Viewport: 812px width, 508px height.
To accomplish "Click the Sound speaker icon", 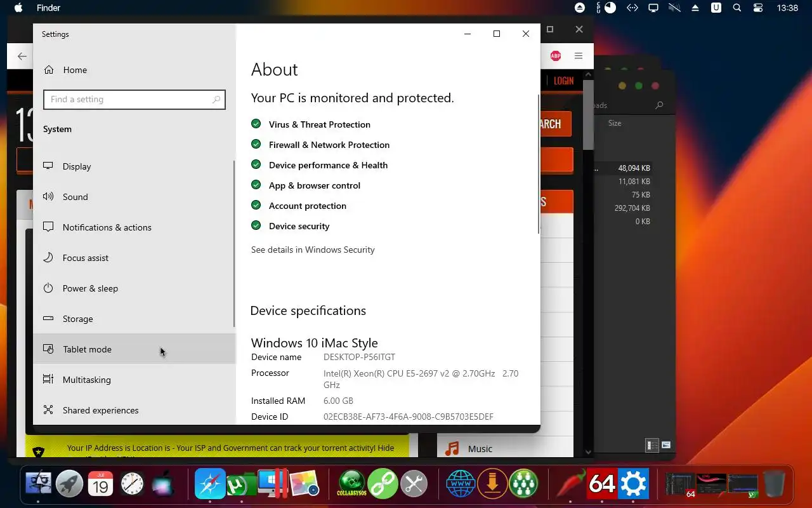I will pyautogui.click(x=48, y=196).
